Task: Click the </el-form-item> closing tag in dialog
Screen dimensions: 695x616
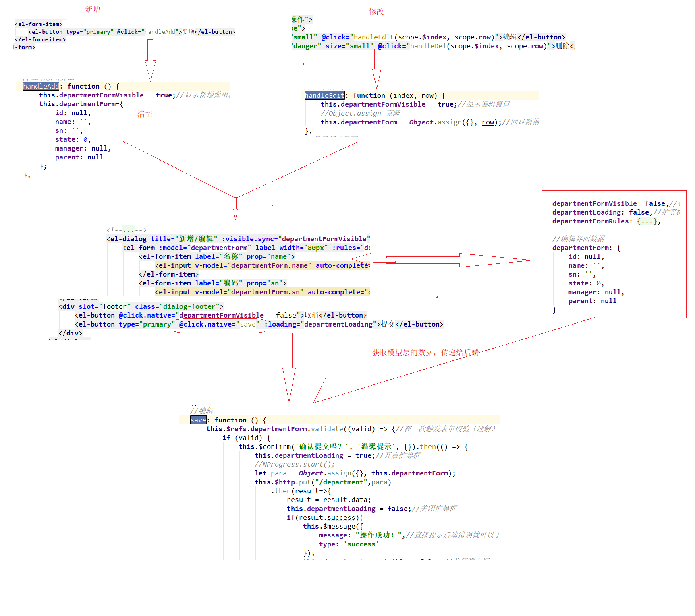Action: coord(169,274)
